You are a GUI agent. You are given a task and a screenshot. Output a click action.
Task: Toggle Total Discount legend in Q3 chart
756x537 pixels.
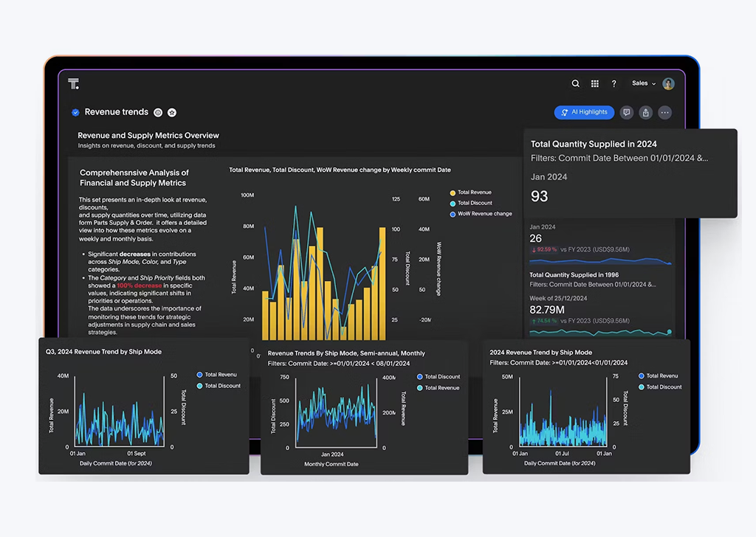219,386
